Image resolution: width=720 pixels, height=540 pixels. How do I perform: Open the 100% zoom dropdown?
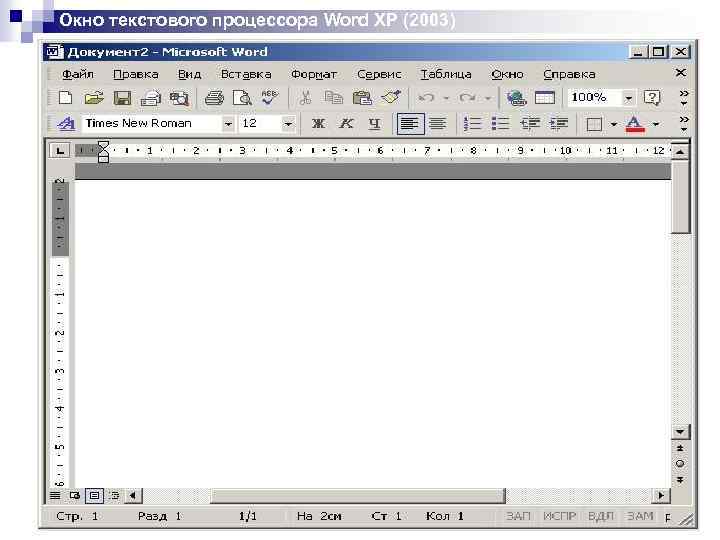pos(628,98)
